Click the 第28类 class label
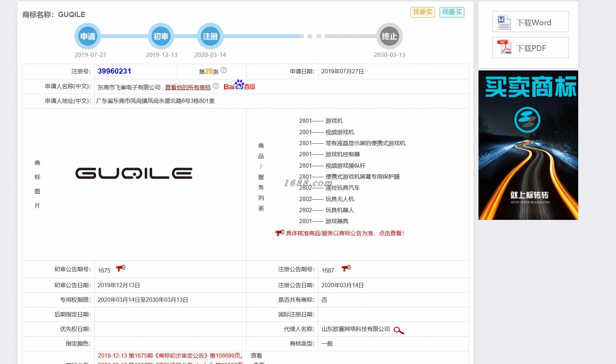The height and width of the screenshot is (364, 616). 209,72
